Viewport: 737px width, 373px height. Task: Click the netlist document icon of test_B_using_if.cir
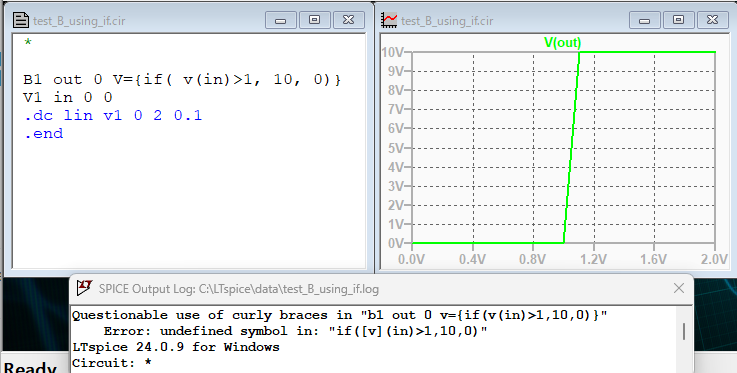click(21, 20)
